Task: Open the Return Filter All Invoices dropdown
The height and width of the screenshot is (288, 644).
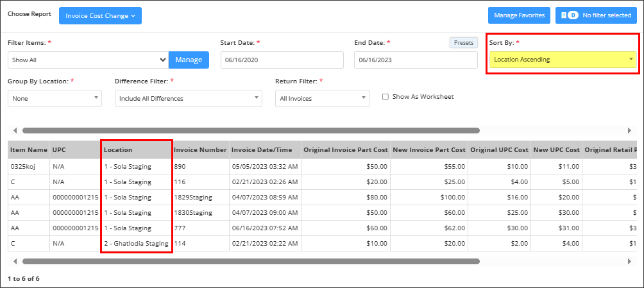Action: 322,99
